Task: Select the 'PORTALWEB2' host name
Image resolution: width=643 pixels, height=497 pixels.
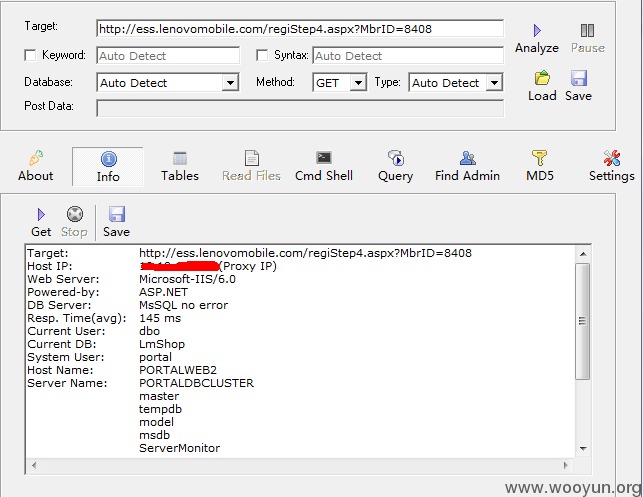Action: 178,370
